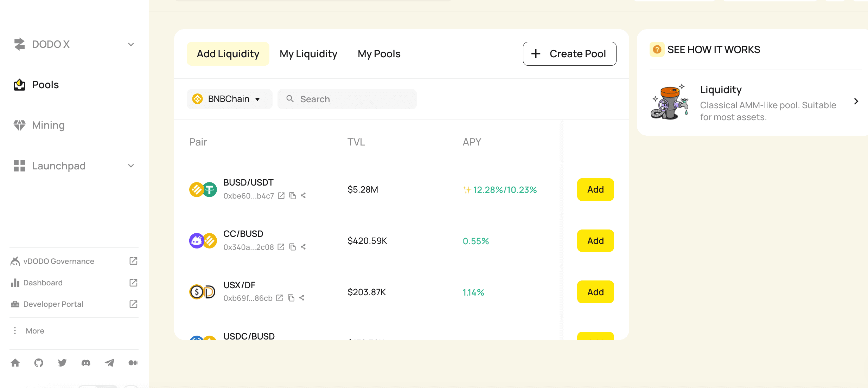The image size is (868, 388).
Task: Click the $420.59K TVL value
Action: (x=367, y=241)
